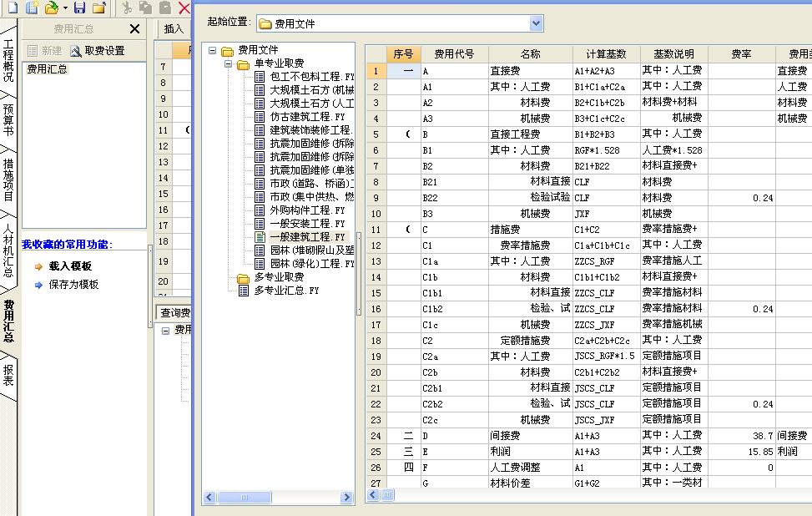Close the 费用汇总 side panel

click(134, 29)
